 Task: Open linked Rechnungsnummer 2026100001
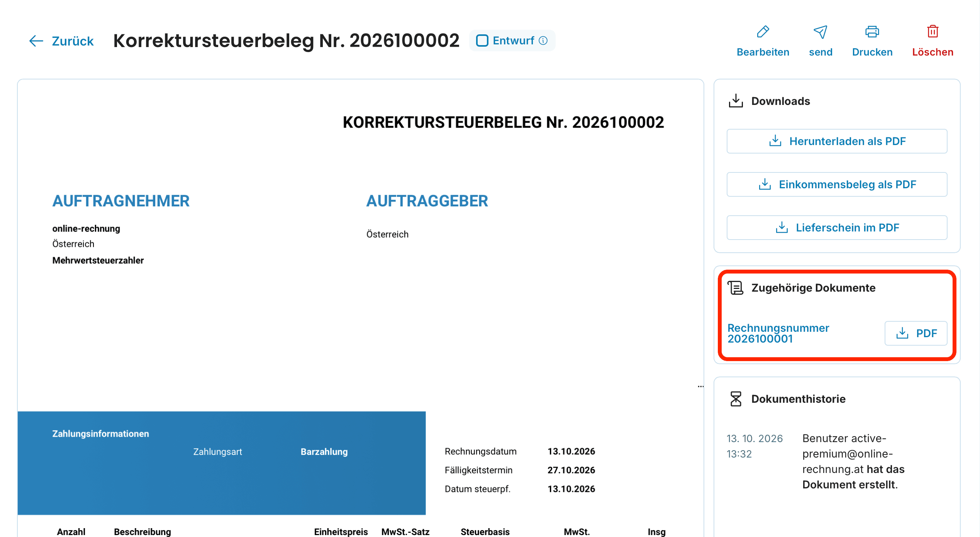(x=778, y=333)
